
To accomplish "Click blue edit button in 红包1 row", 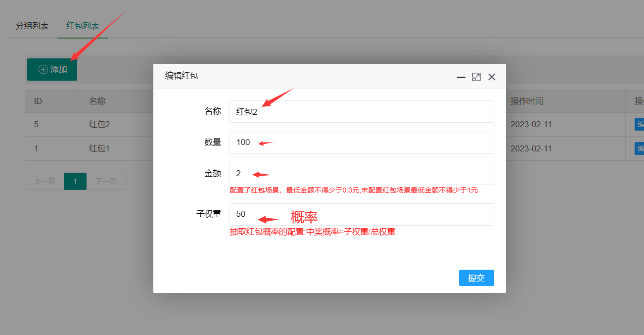I will point(640,148).
